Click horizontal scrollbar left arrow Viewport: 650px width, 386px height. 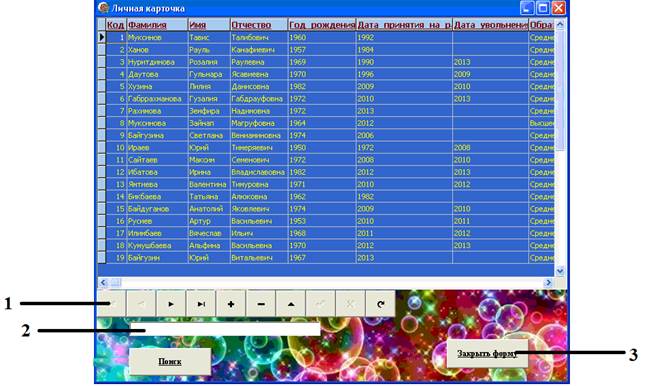103,282
